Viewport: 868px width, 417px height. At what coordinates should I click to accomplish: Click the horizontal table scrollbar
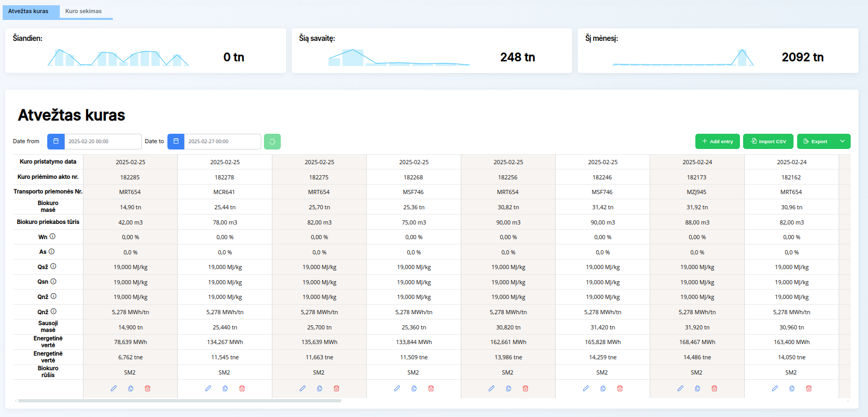click(x=179, y=401)
